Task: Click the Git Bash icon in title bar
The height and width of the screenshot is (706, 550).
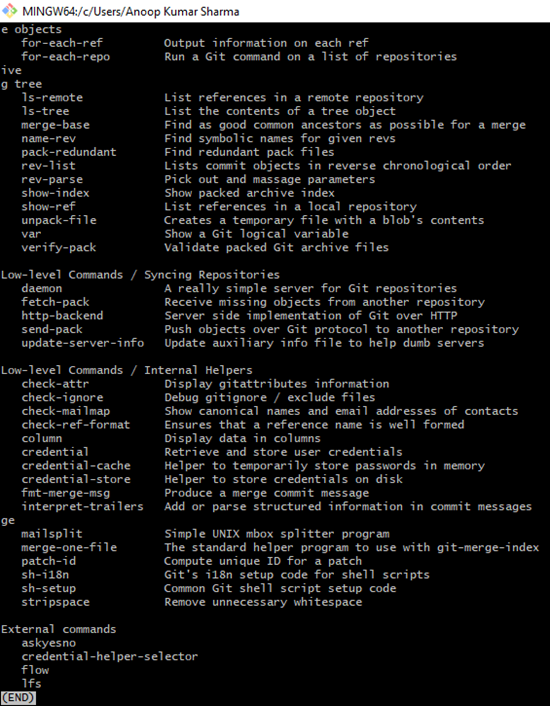Action: [10, 10]
